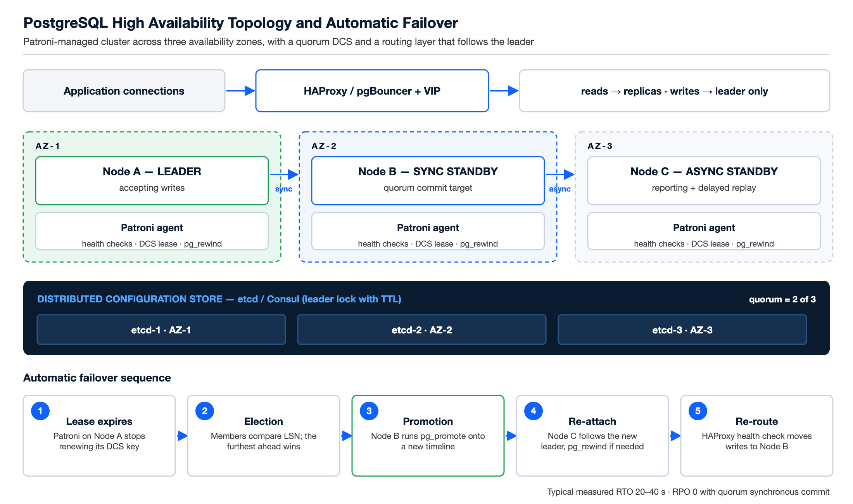Click the 'Lease expires' step title
Viewport: 853px width, 504px height.
(x=99, y=421)
